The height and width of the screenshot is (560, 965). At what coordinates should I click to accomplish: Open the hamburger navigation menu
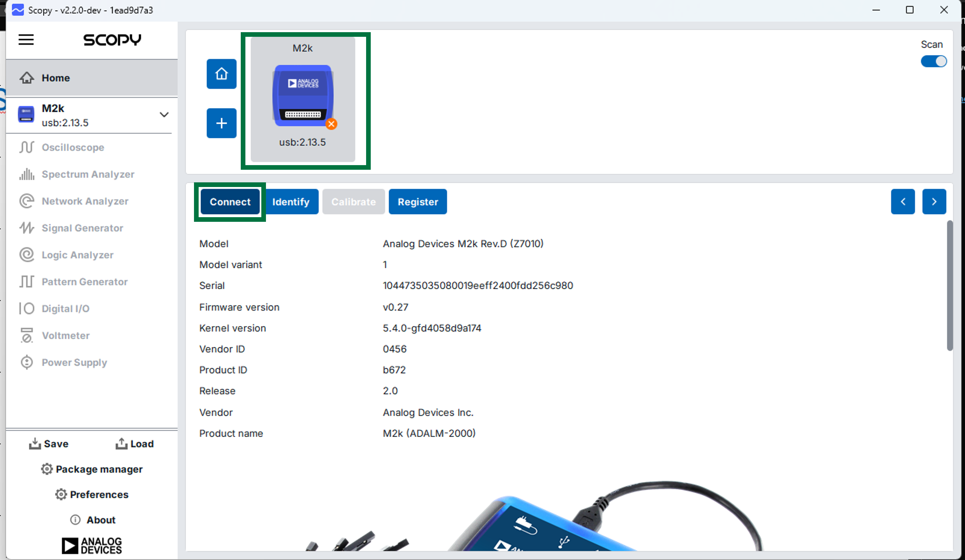pos(26,40)
